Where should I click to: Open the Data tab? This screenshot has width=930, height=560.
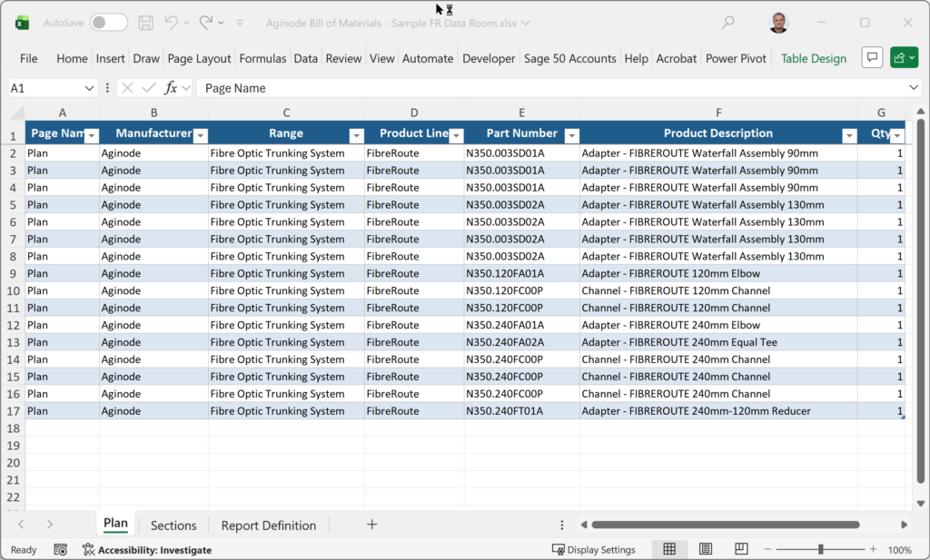pyautogui.click(x=305, y=59)
